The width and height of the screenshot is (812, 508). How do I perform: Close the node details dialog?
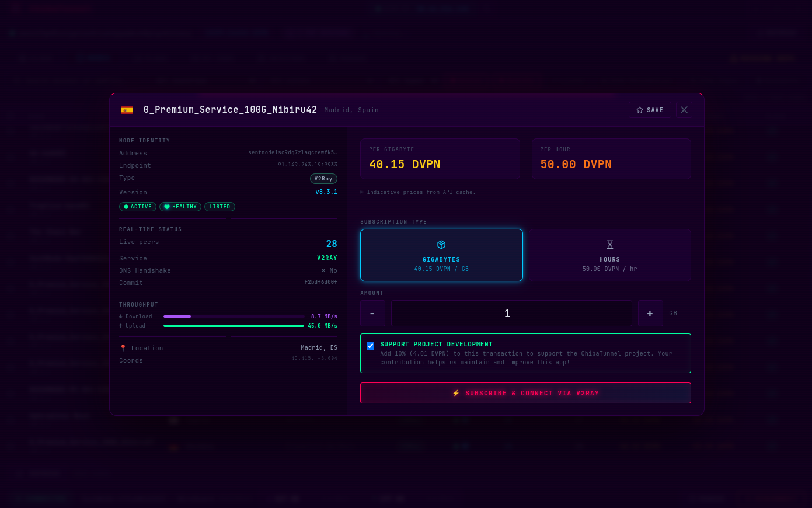tap(684, 110)
